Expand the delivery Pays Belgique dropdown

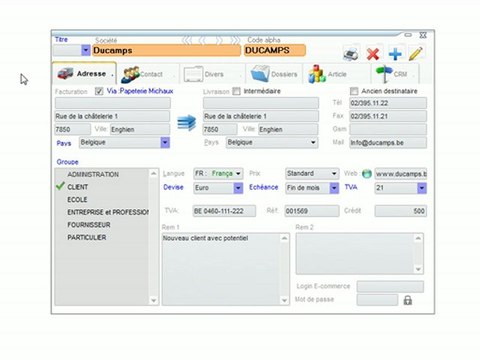pos(313,143)
